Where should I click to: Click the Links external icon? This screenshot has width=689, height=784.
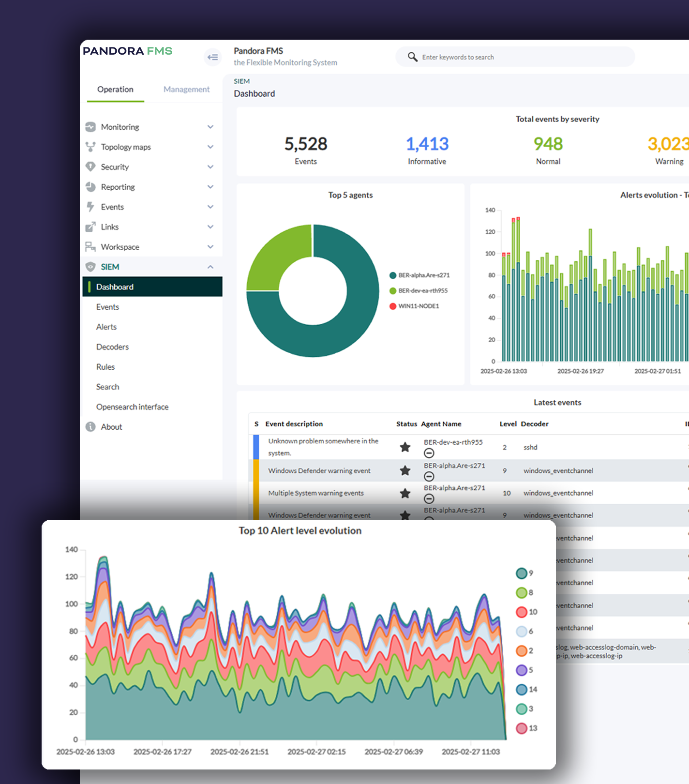(90, 226)
